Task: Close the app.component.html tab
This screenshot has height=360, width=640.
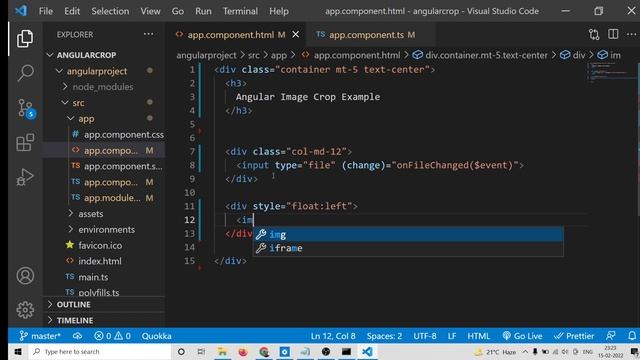Action: tap(296, 35)
